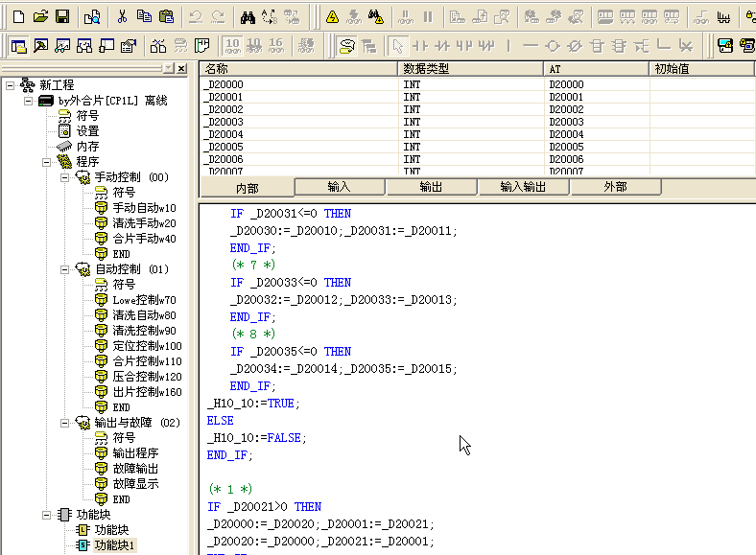Close the project workspace panel
The width and height of the screenshot is (756, 555).
click(181, 68)
